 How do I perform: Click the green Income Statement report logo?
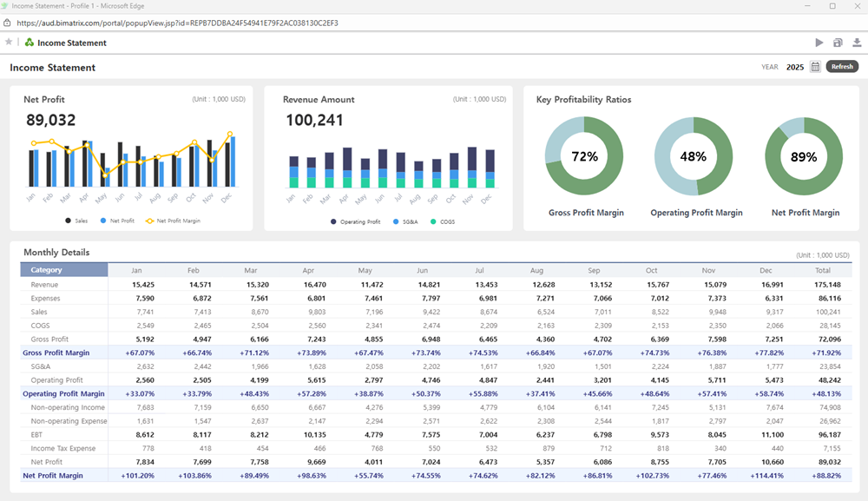(29, 43)
